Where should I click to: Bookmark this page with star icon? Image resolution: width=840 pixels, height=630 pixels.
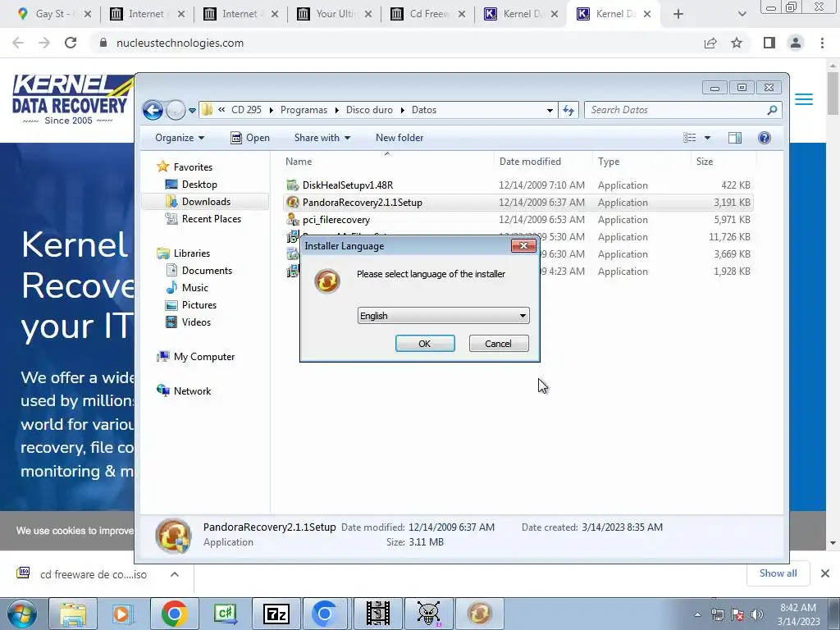pyautogui.click(x=737, y=43)
